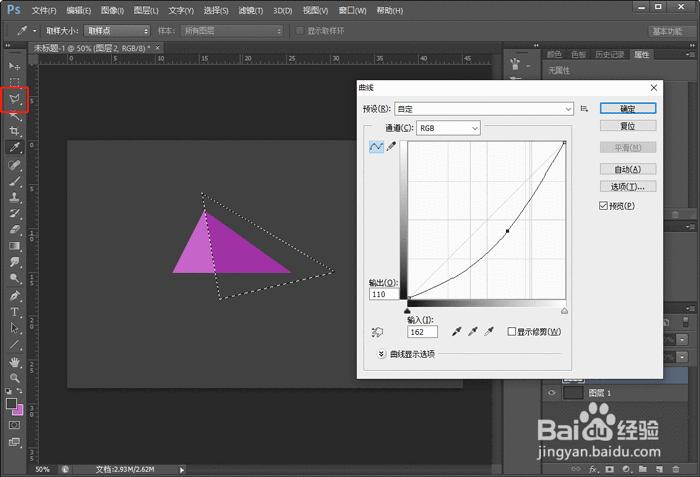Enable the 显示修剪(W) checkbox
This screenshot has width=700, height=477.
tap(512, 331)
